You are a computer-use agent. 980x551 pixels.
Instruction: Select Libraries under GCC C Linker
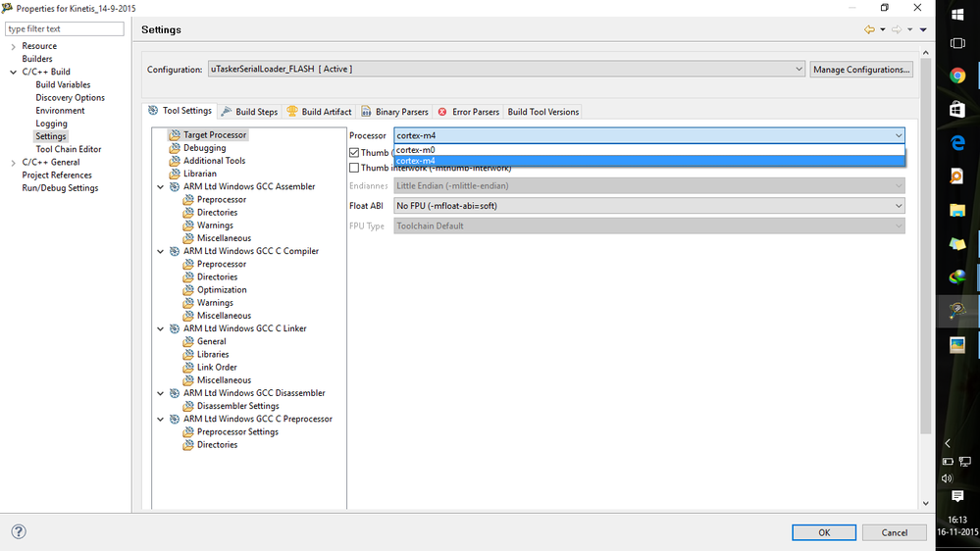pos(213,354)
